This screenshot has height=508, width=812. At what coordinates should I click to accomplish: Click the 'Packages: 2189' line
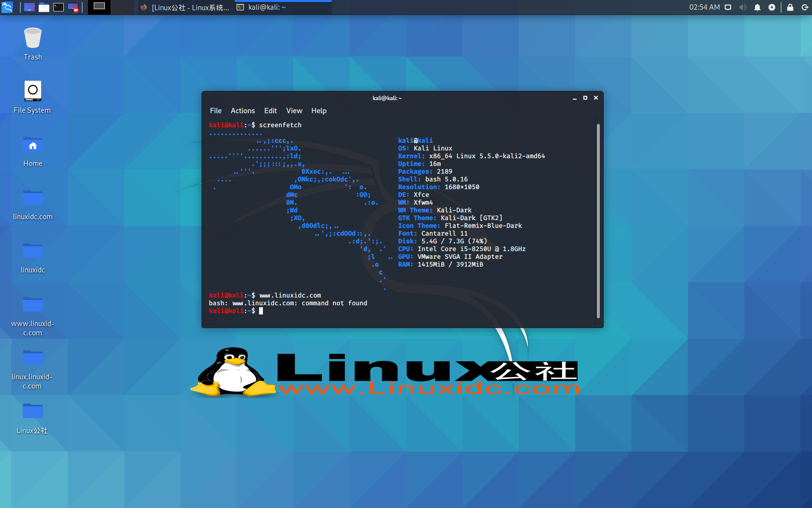coord(425,172)
